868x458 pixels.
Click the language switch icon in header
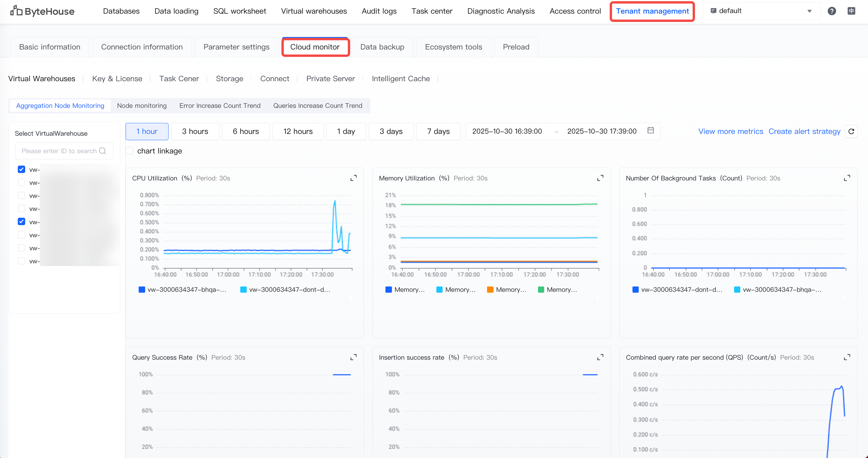(x=851, y=11)
